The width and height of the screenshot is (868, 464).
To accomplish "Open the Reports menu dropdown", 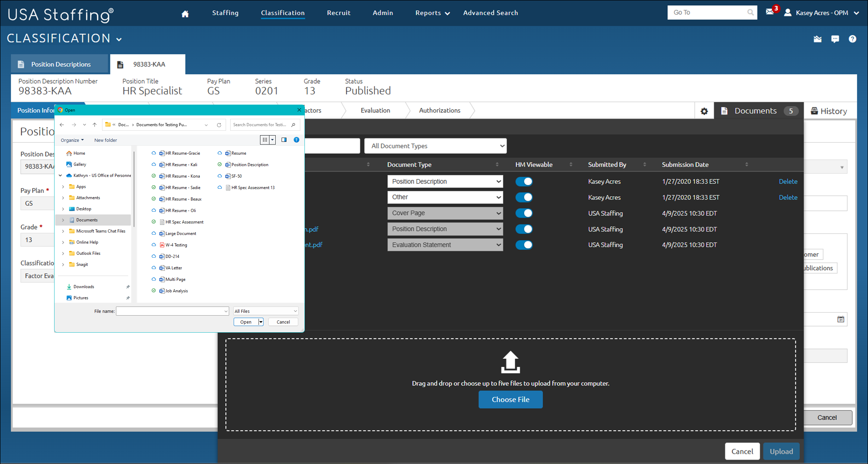I will coord(432,13).
